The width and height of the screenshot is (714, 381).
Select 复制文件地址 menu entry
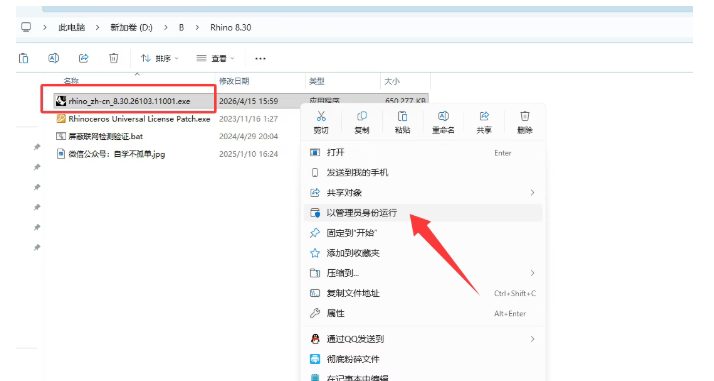423,293
